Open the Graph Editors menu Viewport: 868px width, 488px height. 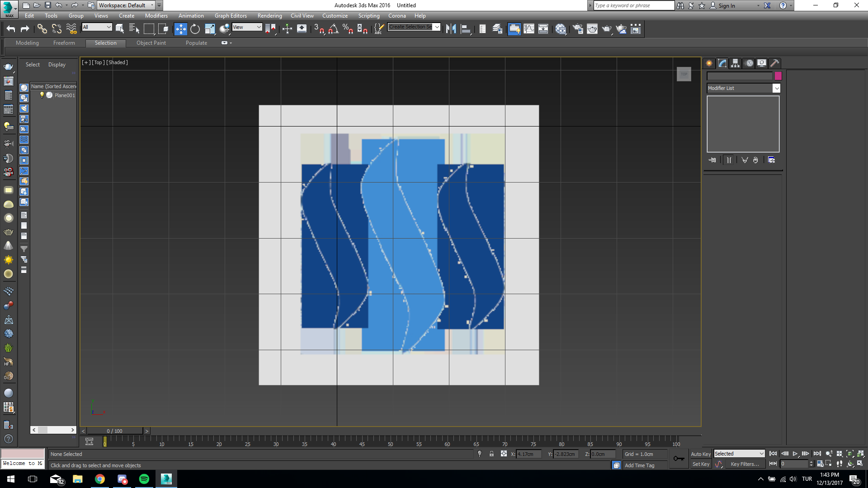tap(231, 16)
